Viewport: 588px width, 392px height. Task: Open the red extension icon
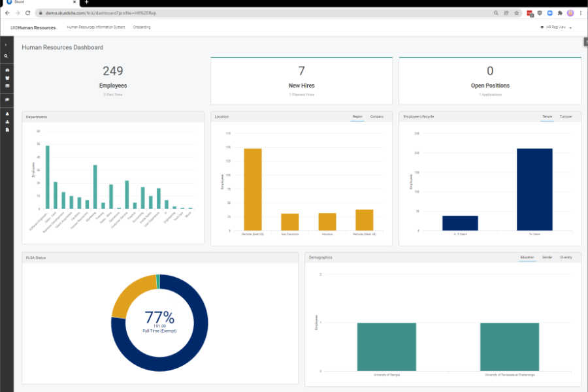pos(530,13)
